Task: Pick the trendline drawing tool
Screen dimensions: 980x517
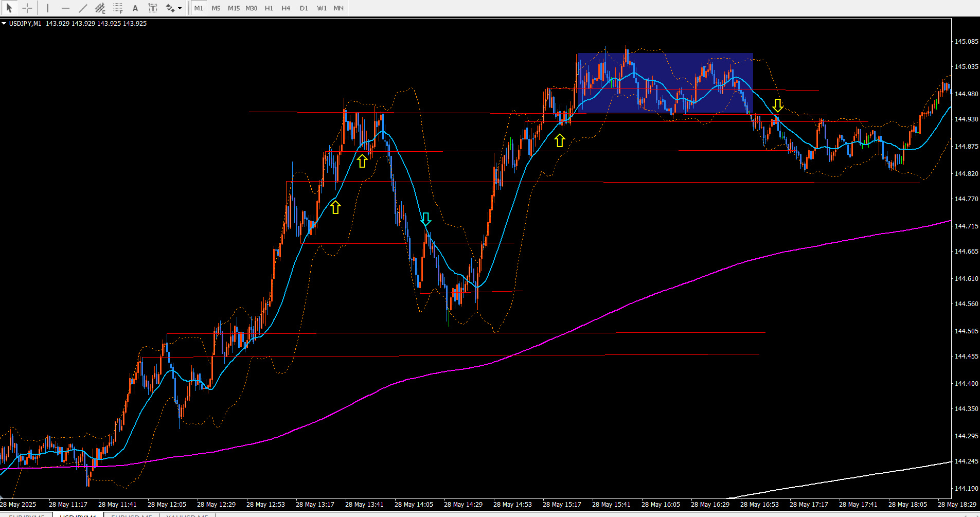Action: pyautogui.click(x=83, y=8)
